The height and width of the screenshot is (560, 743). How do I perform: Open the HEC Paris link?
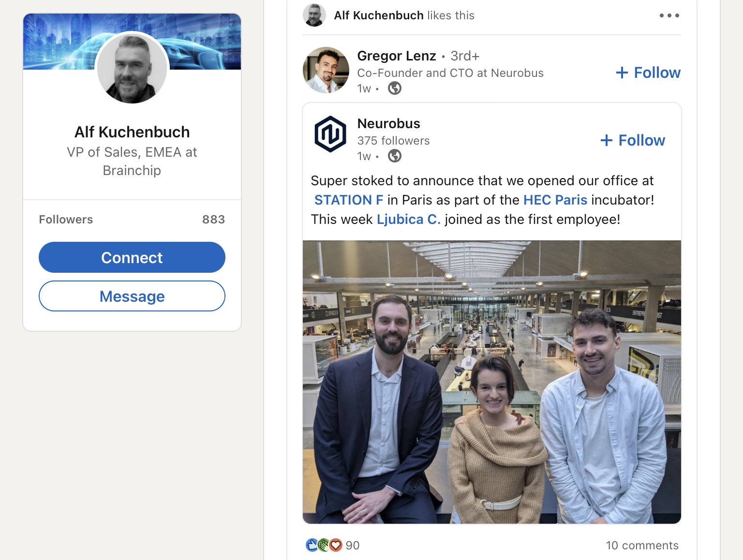click(555, 200)
